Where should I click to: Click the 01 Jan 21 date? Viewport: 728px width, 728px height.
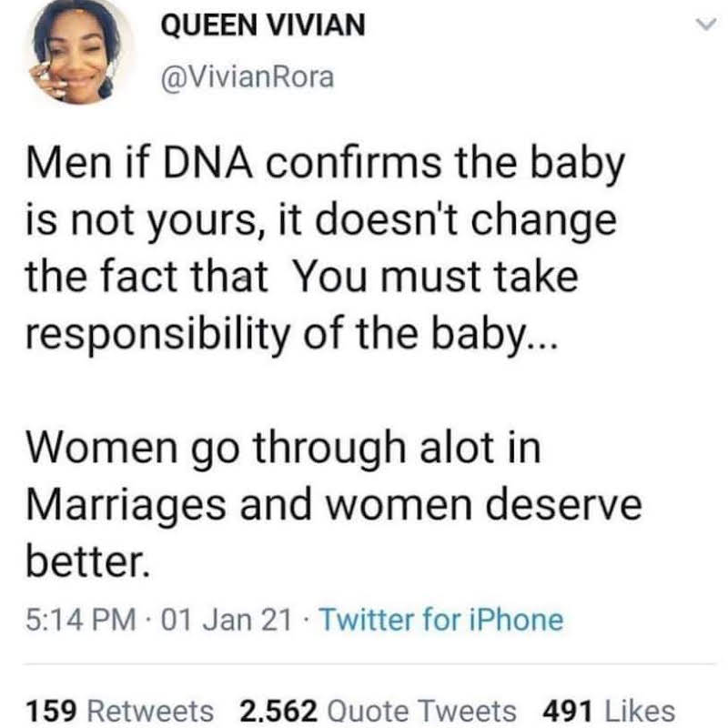point(226,620)
